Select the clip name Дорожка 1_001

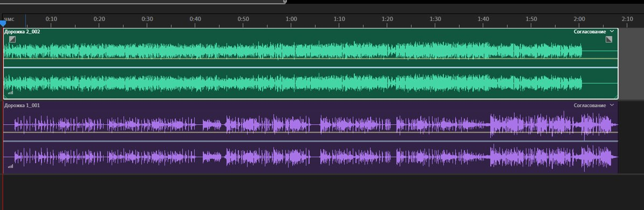click(22, 106)
